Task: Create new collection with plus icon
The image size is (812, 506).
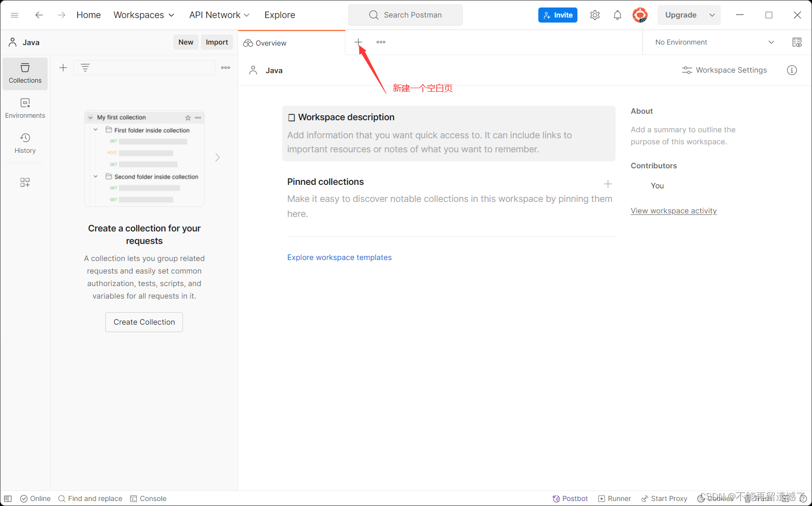Action: (x=63, y=68)
